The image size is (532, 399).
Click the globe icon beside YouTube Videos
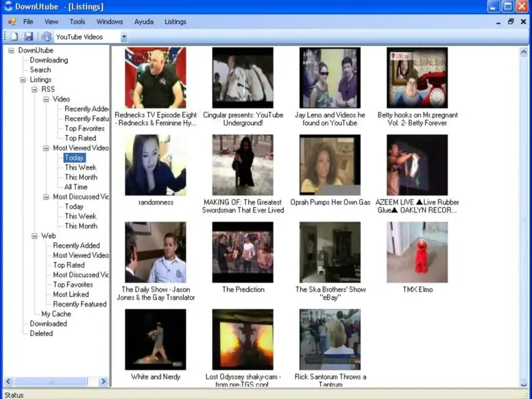47,37
